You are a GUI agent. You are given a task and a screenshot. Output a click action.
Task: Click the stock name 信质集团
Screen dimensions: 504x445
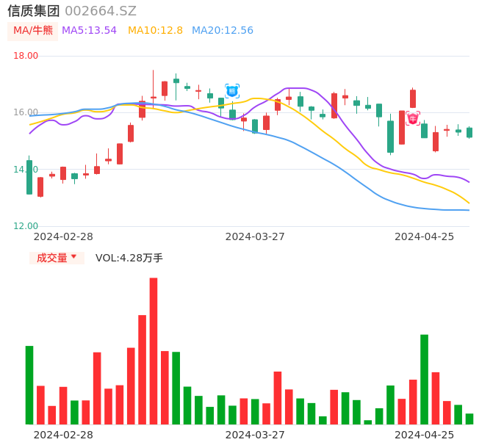pyautogui.click(x=33, y=11)
